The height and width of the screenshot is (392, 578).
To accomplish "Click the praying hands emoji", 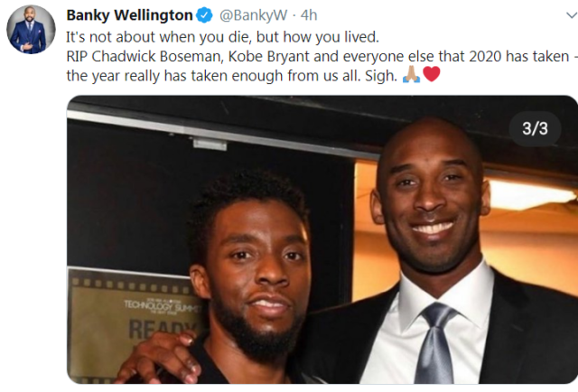I will (411, 74).
